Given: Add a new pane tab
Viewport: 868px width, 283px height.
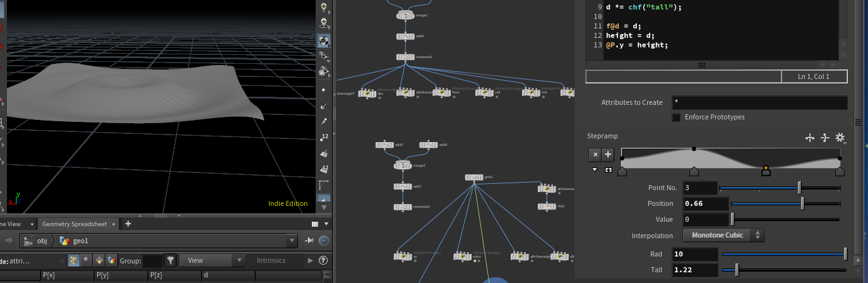Looking at the screenshot, I should [x=128, y=224].
